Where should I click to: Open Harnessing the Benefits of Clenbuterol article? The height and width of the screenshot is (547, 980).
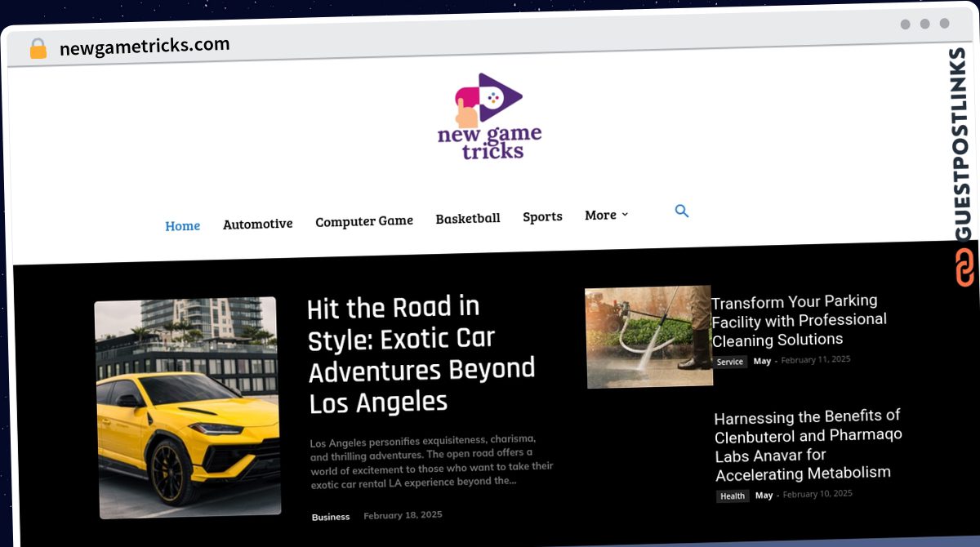tap(808, 445)
